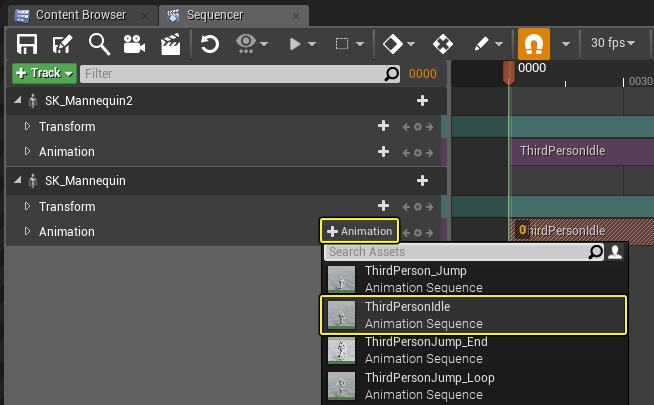654x405 pixels.
Task: Go to previous key on SK_Mannequin Transform
Action: click(x=406, y=207)
